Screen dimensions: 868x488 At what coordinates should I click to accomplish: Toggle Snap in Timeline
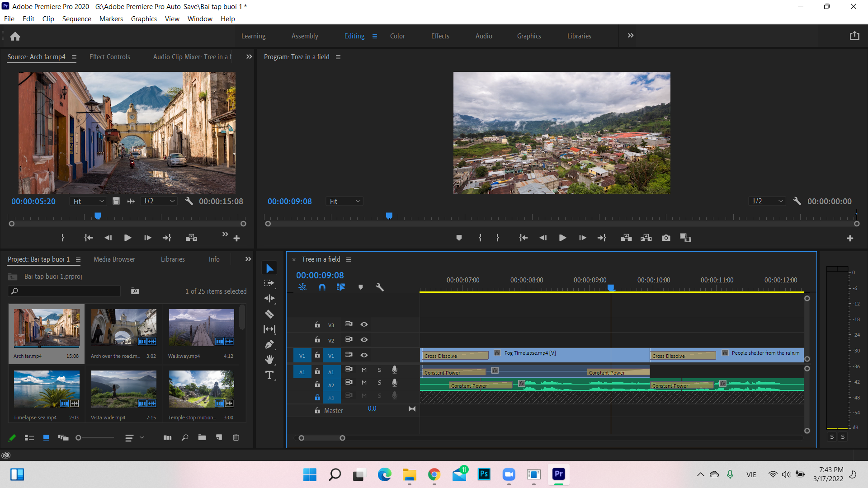(x=322, y=287)
